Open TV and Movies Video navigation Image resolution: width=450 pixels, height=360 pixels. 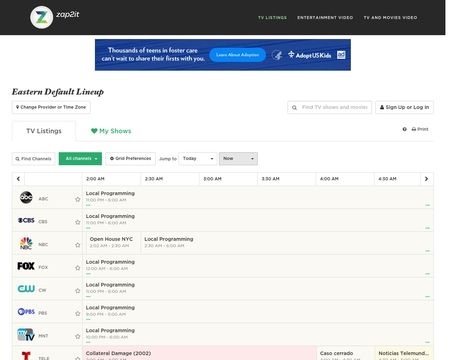tap(390, 17)
